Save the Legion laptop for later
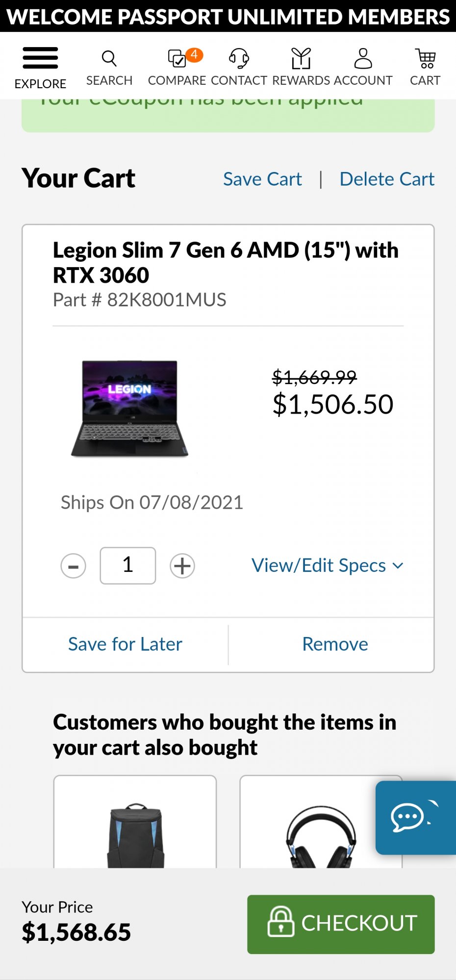 coord(125,644)
